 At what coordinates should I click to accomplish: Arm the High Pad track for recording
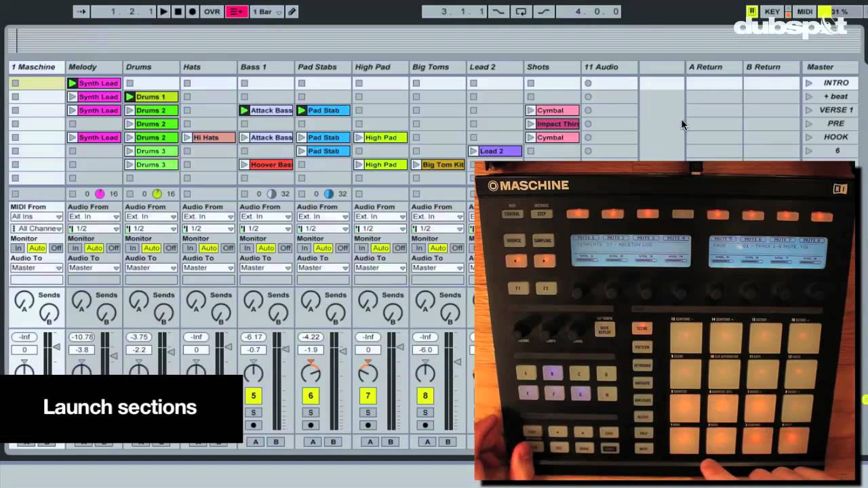coord(368,426)
